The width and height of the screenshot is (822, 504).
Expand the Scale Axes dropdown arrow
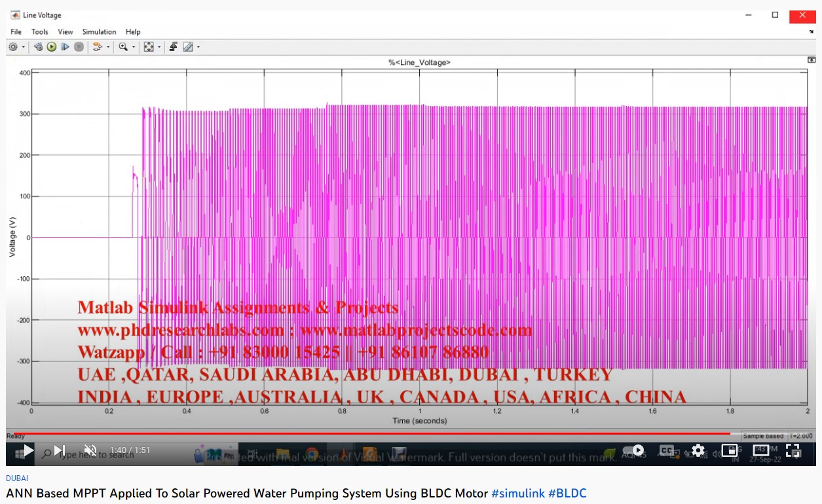(x=159, y=47)
